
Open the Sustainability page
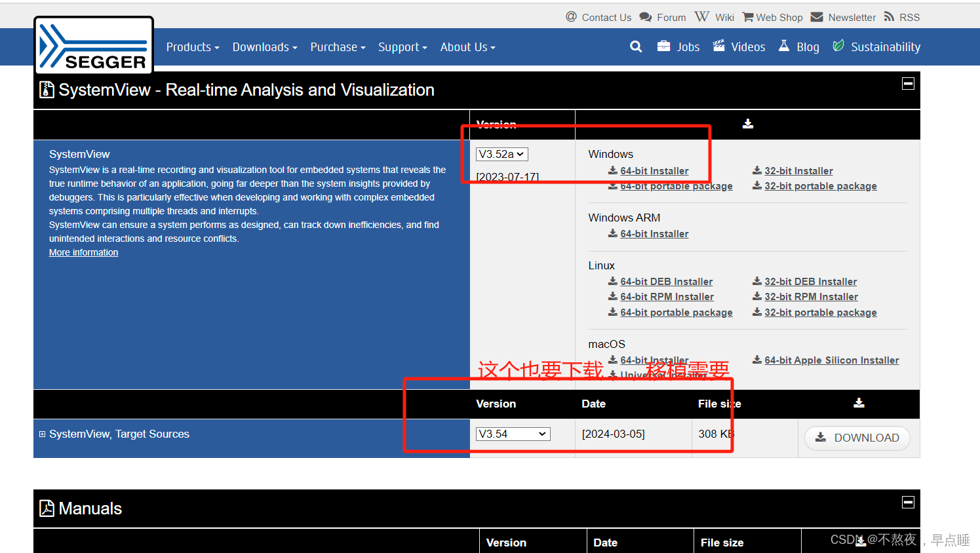(876, 47)
